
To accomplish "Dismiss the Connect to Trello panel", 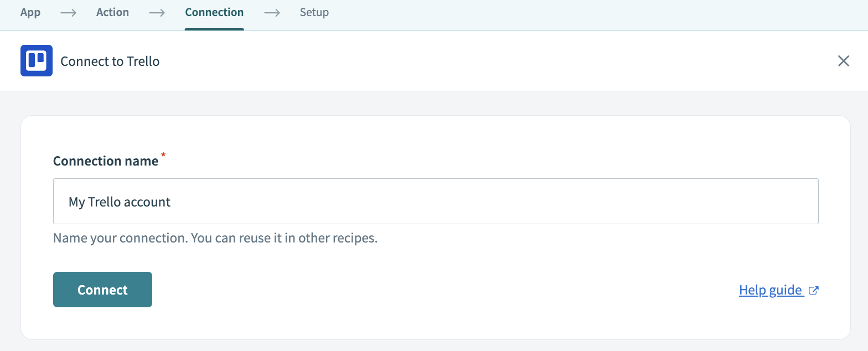I will click(x=843, y=61).
